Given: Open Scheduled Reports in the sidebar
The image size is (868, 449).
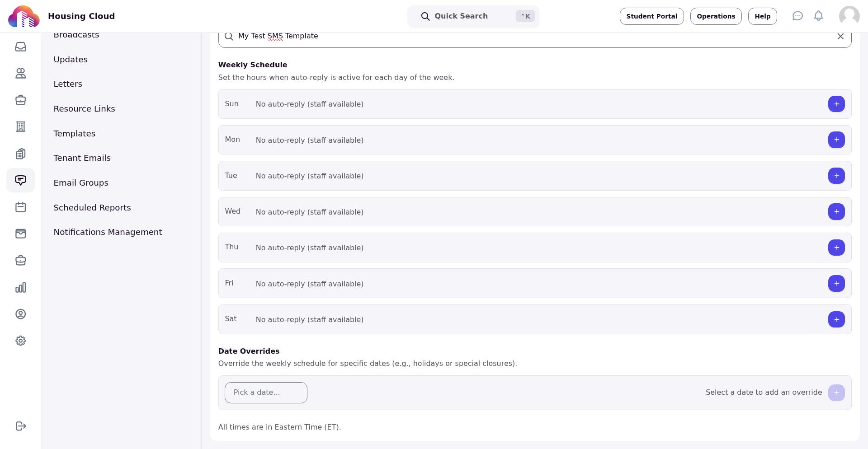Looking at the screenshot, I should pos(92,208).
